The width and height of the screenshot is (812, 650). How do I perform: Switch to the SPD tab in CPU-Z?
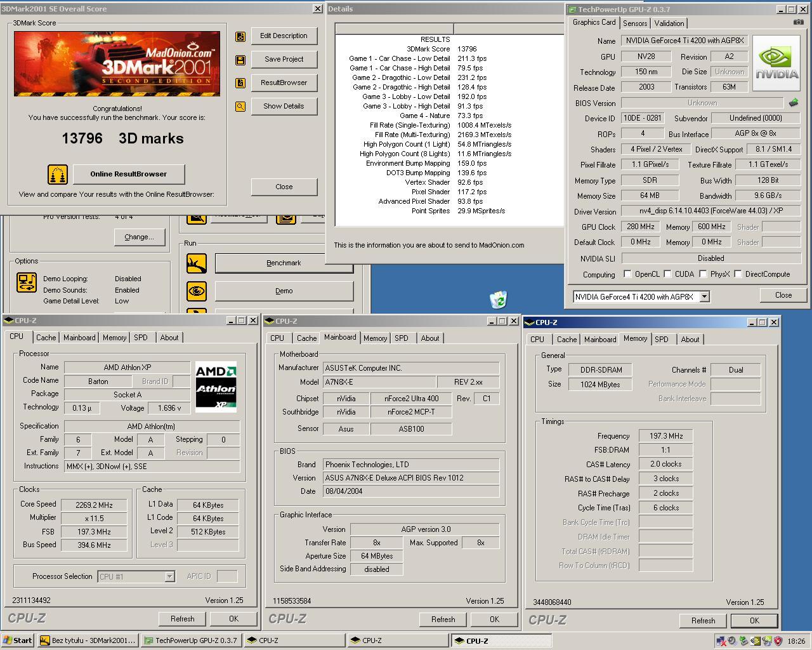(141, 337)
